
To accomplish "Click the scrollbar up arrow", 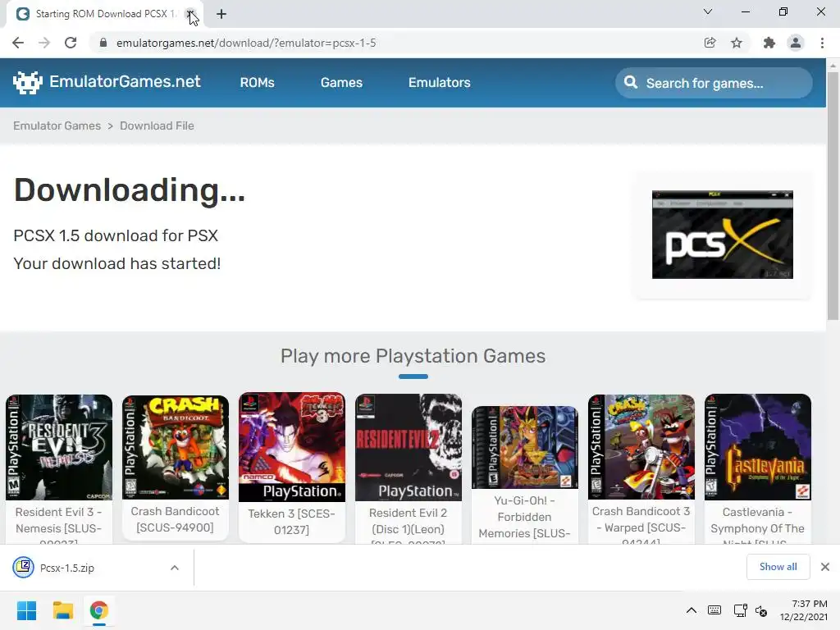I will pos(833,65).
